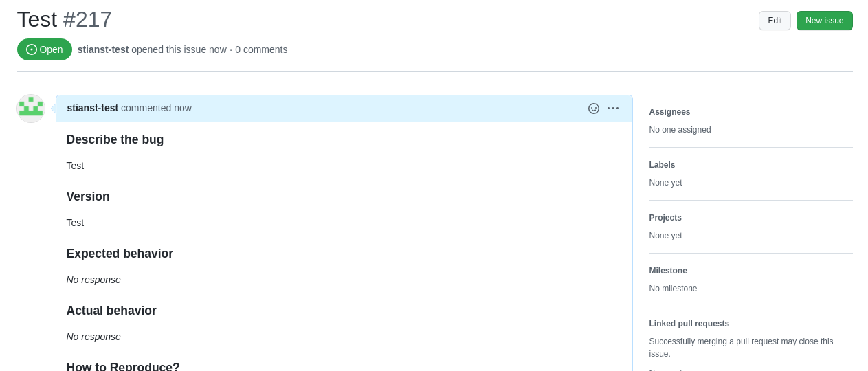Click 'No one assigned' text
This screenshot has height=371, width=868.
click(x=680, y=130)
